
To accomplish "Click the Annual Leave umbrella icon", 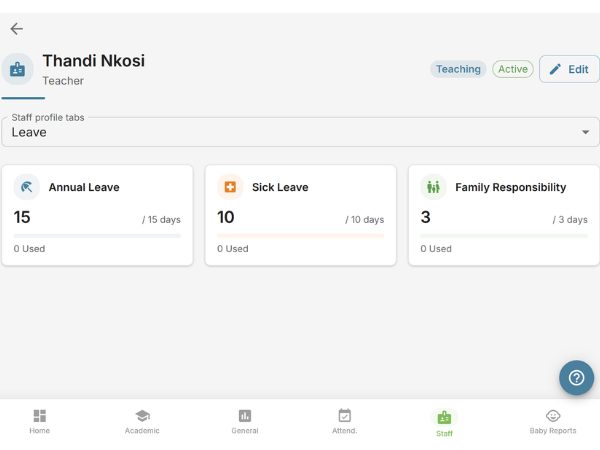I will point(27,187).
